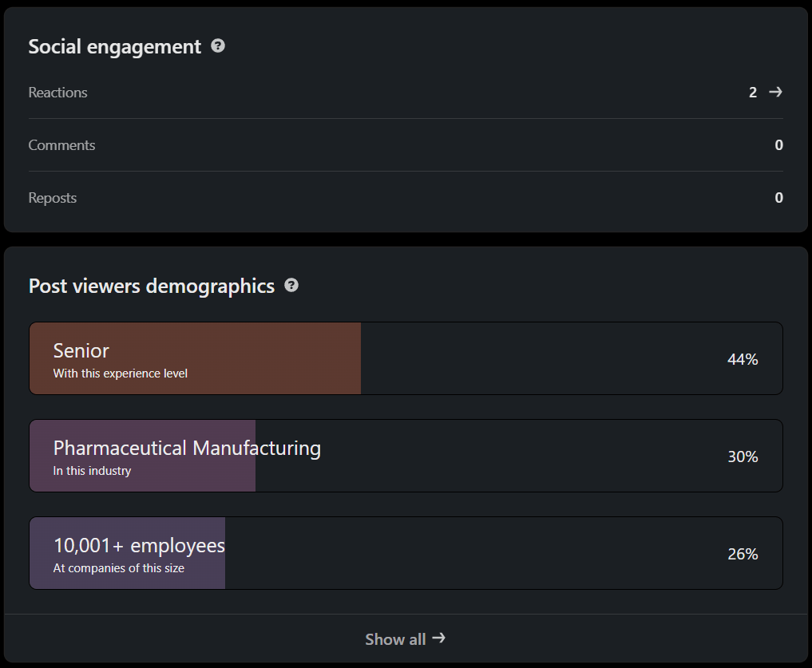This screenshot has width=812, height=668.
Task: Click the Reposts count value
Action: (778, 198)
